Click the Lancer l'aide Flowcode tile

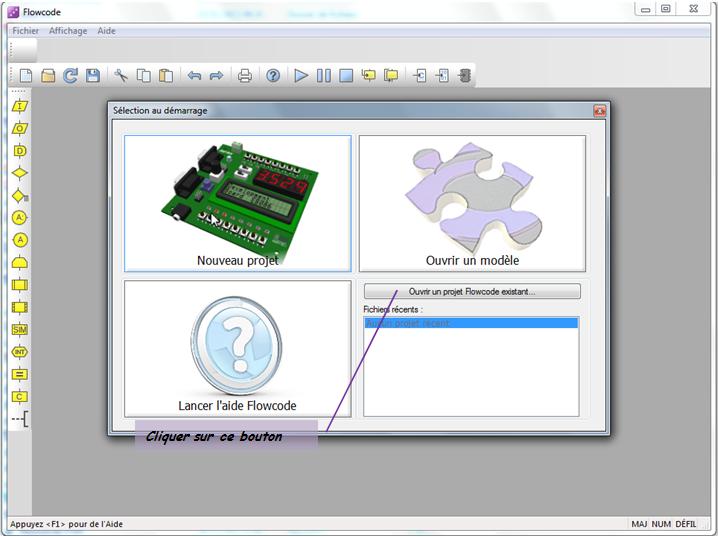point(238,348)
